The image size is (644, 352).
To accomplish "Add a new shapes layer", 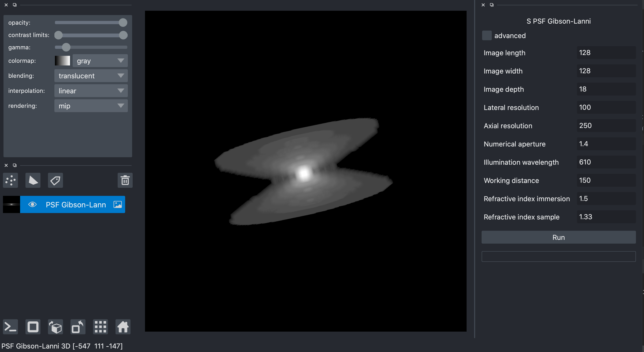I will [x=33, y=180].
